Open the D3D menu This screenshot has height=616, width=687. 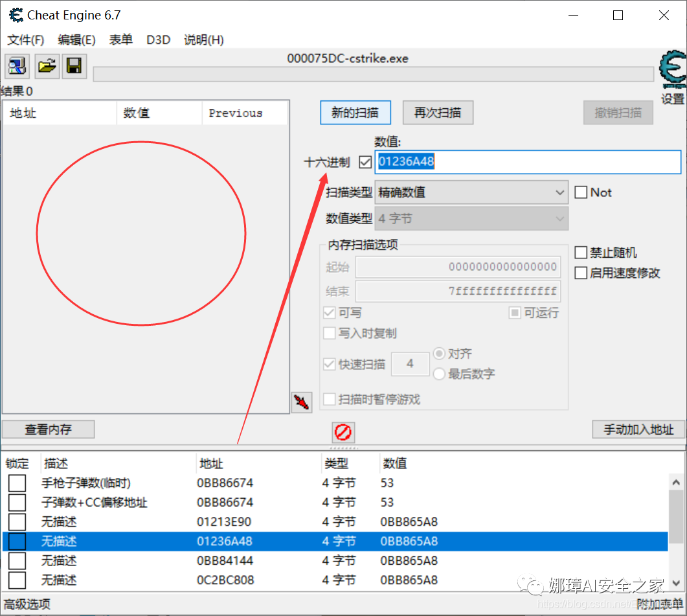[x=158, y=40]
